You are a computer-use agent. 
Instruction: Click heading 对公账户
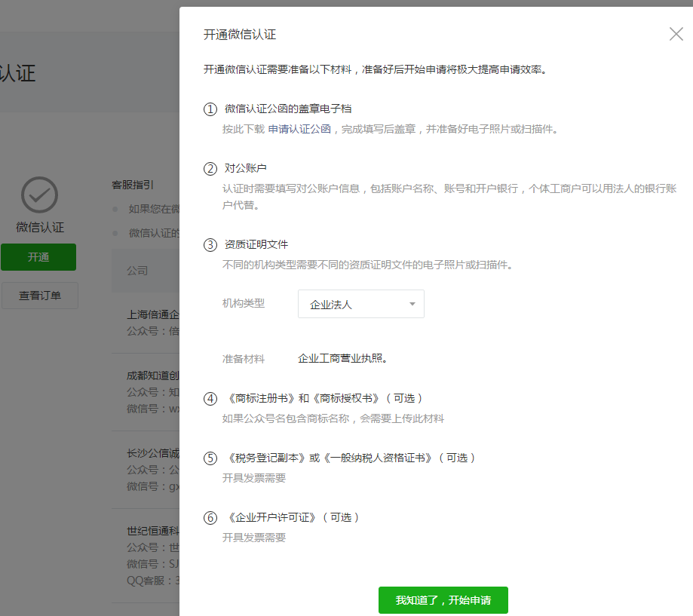tap(245, 168)
